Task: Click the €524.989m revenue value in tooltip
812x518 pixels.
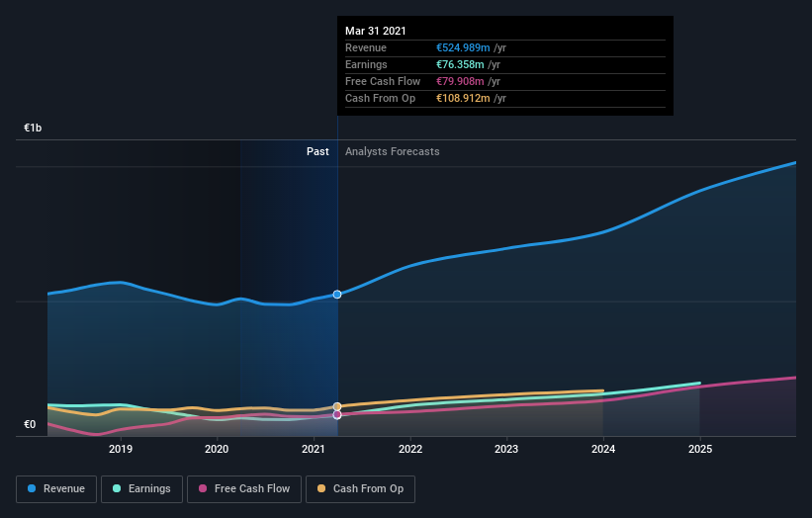Action: [x=463, y=47]
